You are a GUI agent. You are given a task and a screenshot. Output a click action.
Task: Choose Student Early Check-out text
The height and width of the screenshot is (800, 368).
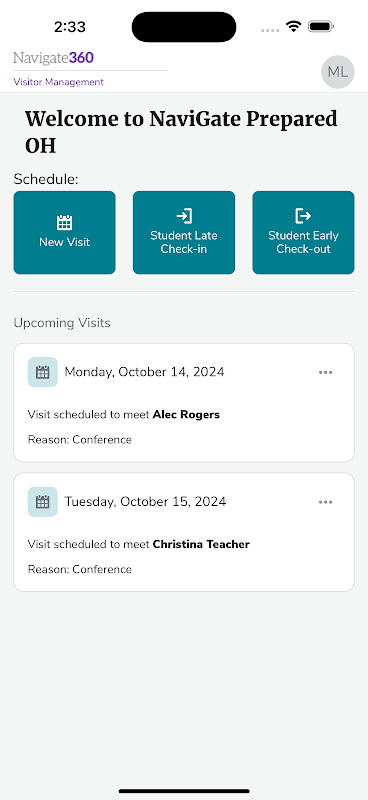point(303,242)
